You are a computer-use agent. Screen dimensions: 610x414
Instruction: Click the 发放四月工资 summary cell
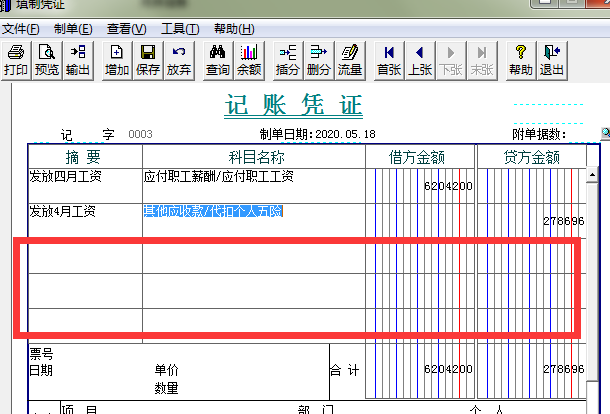pos(85,186)
